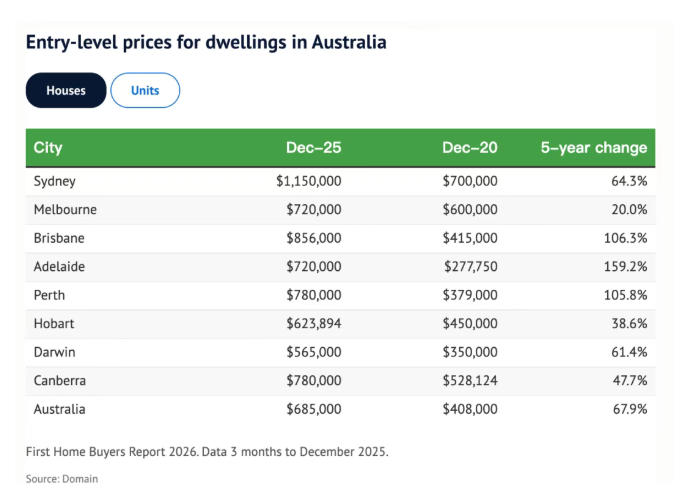Click the City column header
680x488 pixels.
(x=48, y=148)
